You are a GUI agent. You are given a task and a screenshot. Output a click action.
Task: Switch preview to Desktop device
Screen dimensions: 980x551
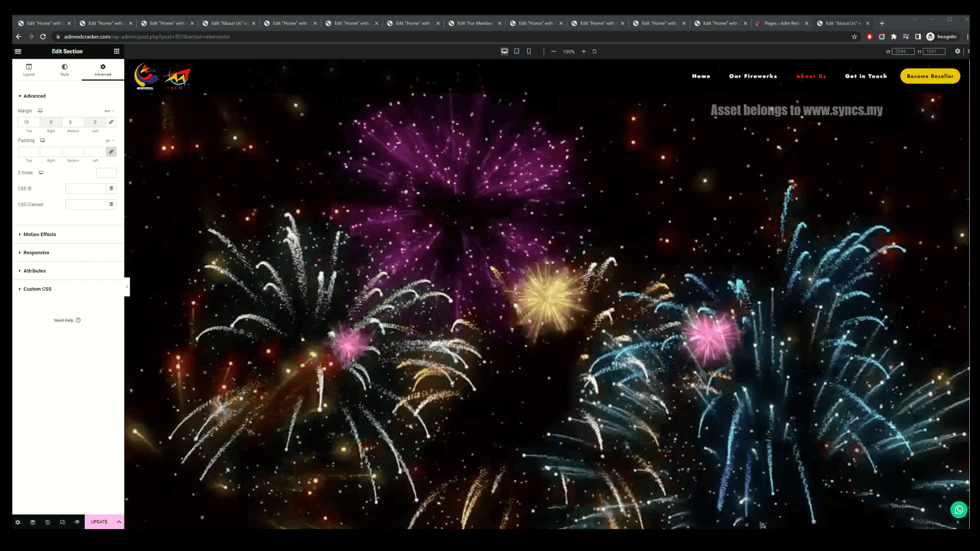click(x=504, y=51)
